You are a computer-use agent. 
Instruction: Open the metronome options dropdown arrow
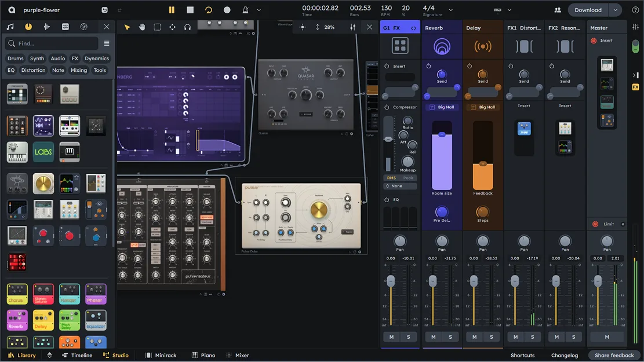259,10
